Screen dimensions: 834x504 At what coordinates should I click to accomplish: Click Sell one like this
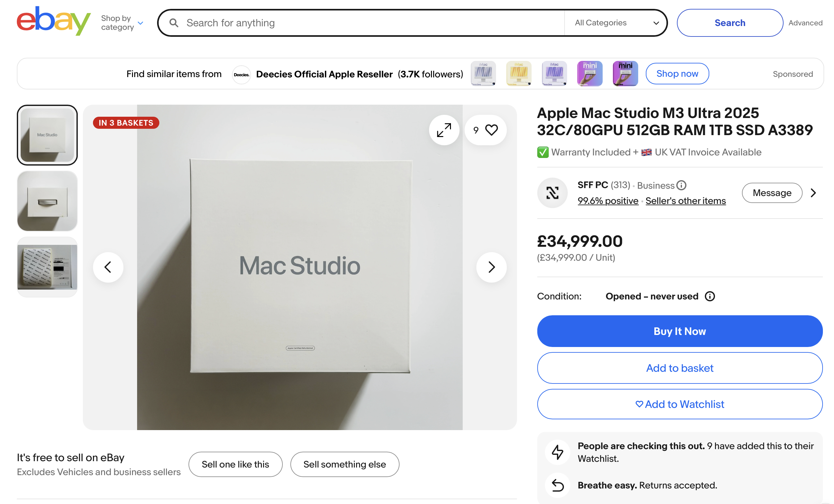pyautogui.click(x=235, y=464)
